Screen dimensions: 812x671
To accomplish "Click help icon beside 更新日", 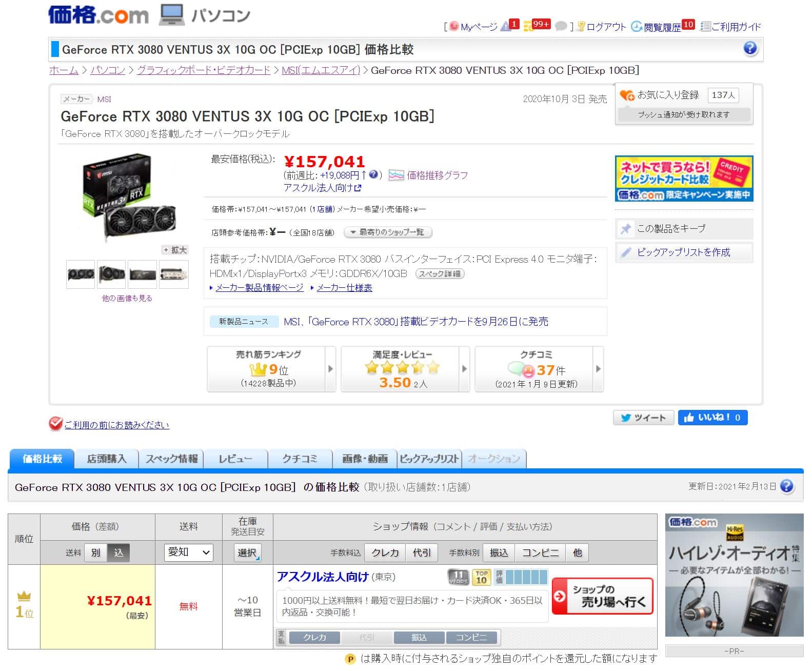I will click(x=786, y=486).
